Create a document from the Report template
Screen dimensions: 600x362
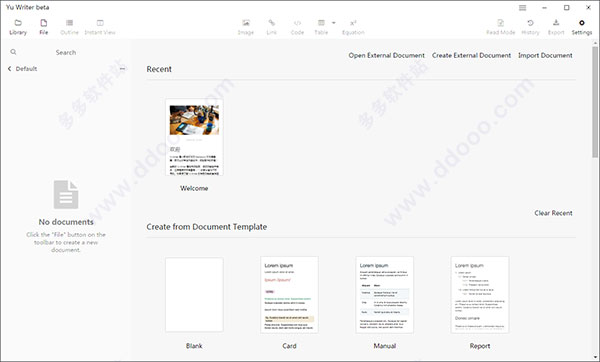(x=480, y=295)
